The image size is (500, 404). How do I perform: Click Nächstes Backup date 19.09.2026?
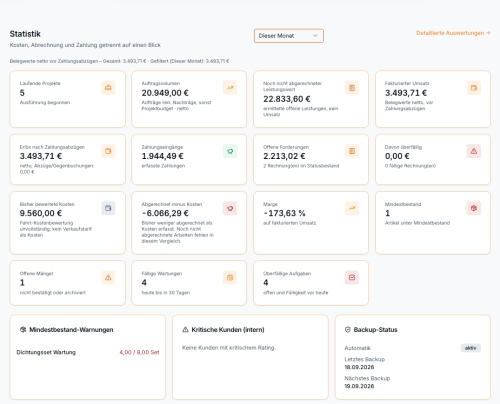click(x=359, y=386)
